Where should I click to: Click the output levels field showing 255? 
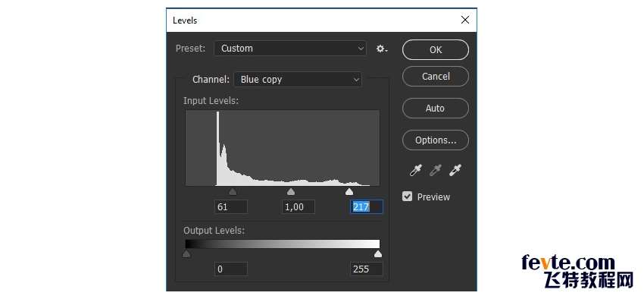[x=367, y=269]
